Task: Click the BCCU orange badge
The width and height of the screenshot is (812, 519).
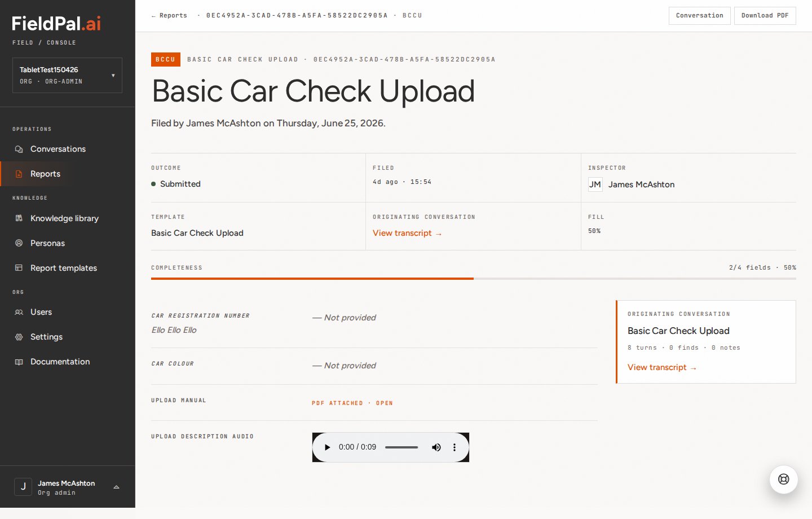Action: click(x=165, y=59)
